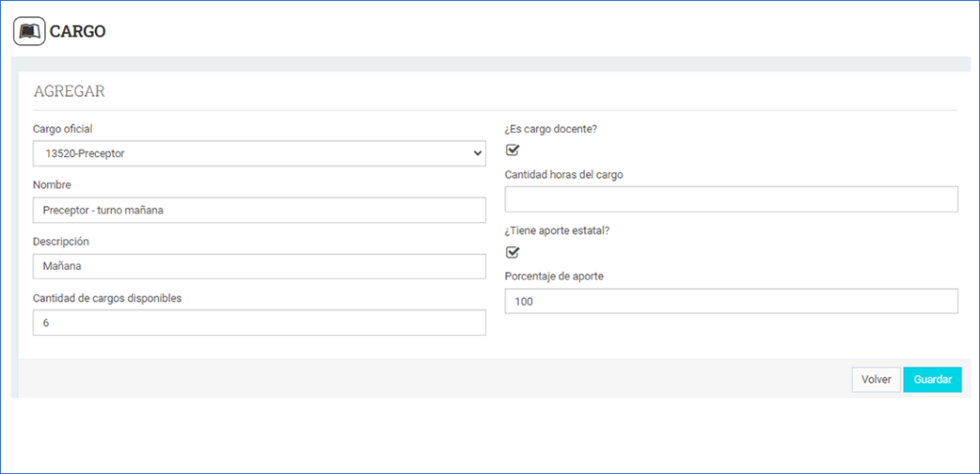
Task: Focus the Porcentaje de aporte input
Action: pos(730,301)
